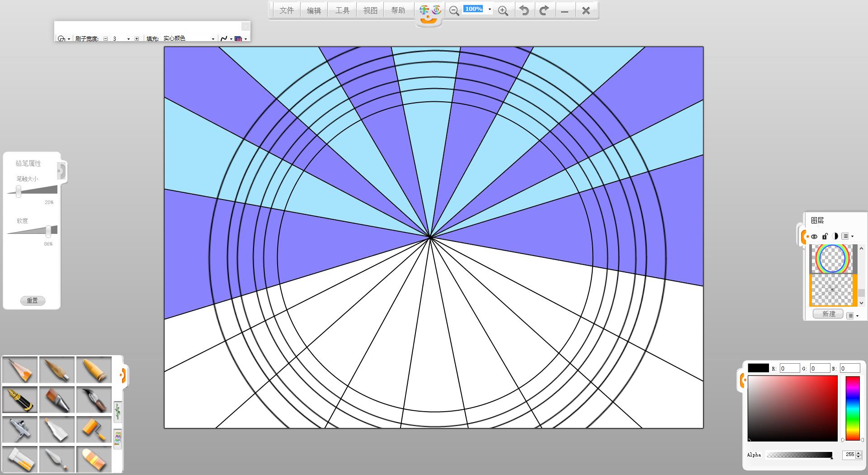Open the brush width value dropdown
Image resolution: width=868 pixels, height=475 pixels.
point(128,39)
